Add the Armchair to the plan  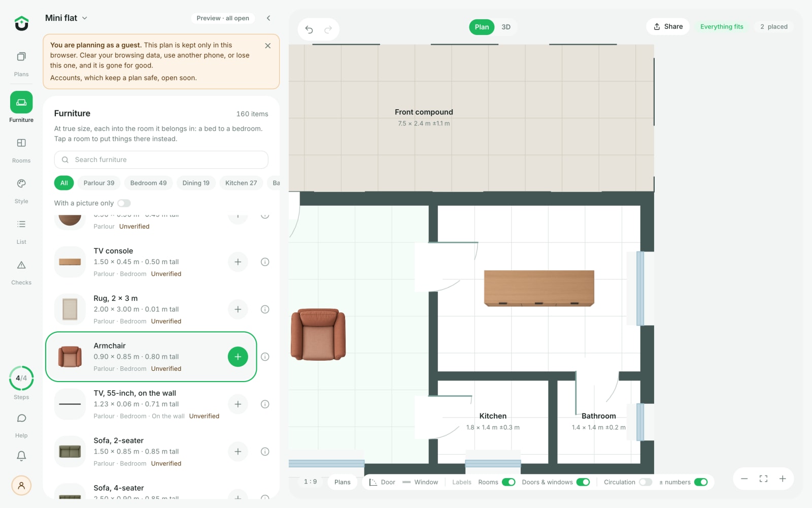pyautogui.click(x=238, y=357)
